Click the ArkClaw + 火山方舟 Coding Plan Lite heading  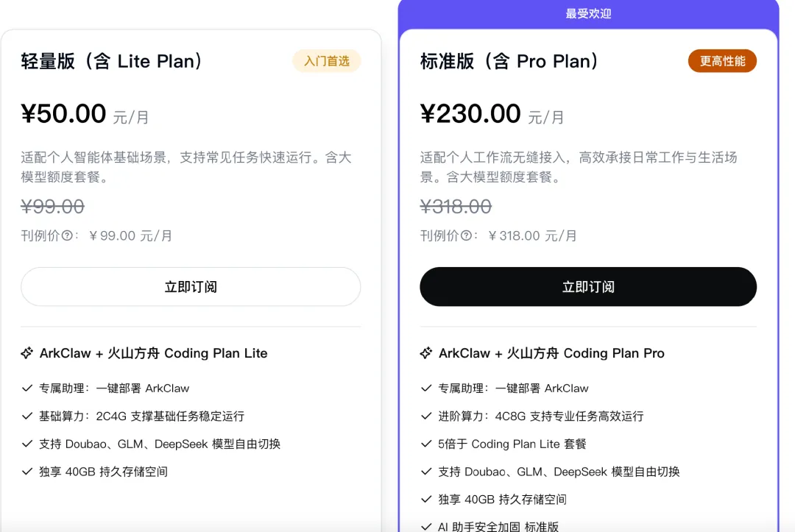tap(153, 353)
